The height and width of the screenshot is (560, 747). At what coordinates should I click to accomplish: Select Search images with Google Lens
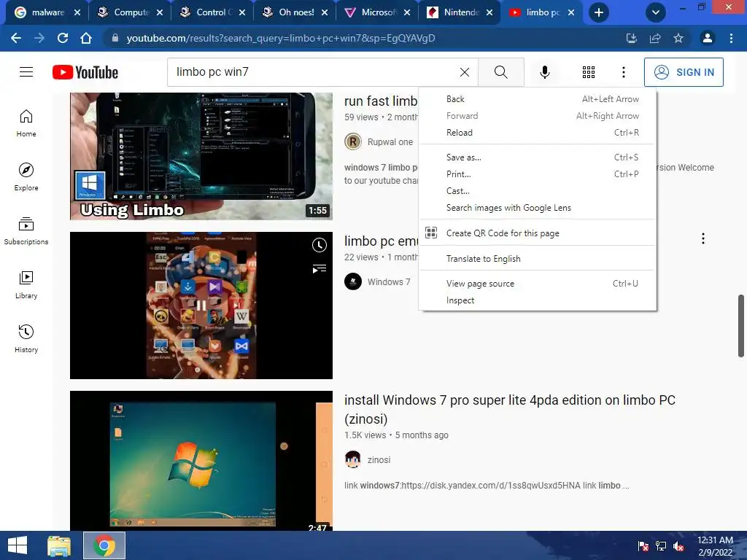pos(537,208)
